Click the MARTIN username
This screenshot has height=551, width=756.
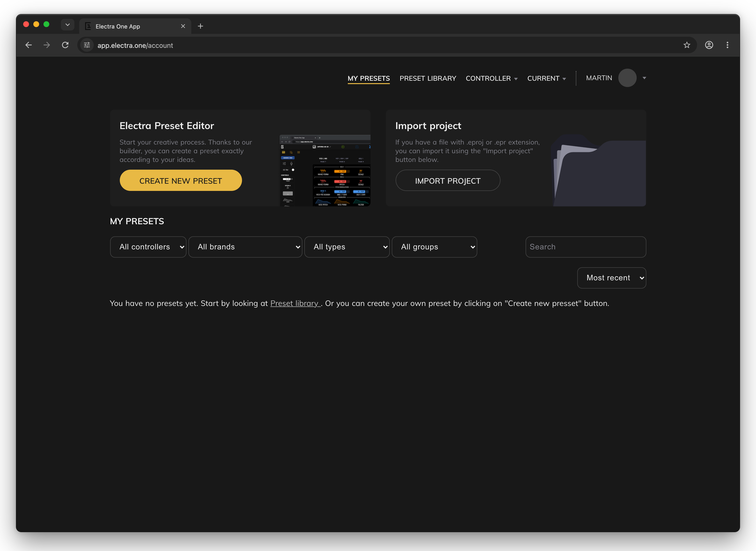click(599, 78)
